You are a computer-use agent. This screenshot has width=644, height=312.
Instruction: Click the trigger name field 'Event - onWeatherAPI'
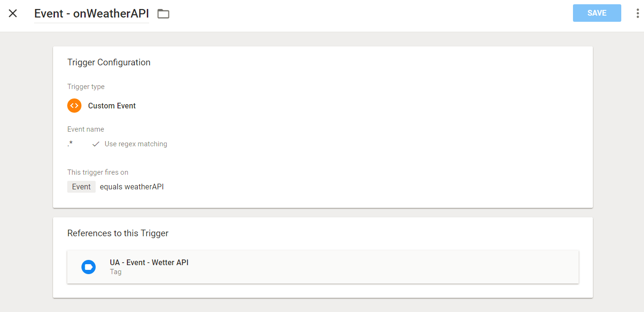tap(91, 14)
